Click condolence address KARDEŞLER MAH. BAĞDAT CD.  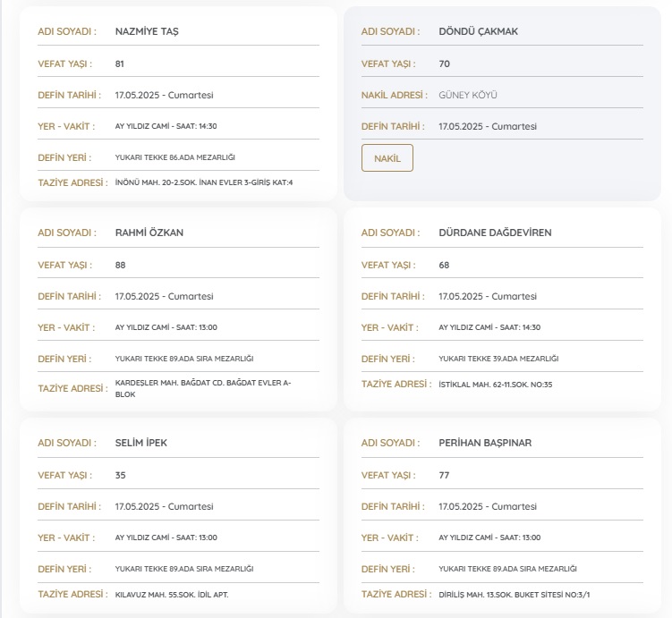[203, 388]
